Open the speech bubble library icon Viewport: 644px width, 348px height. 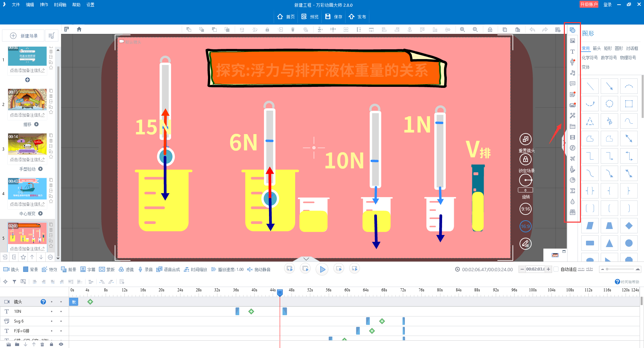point(573,84)
